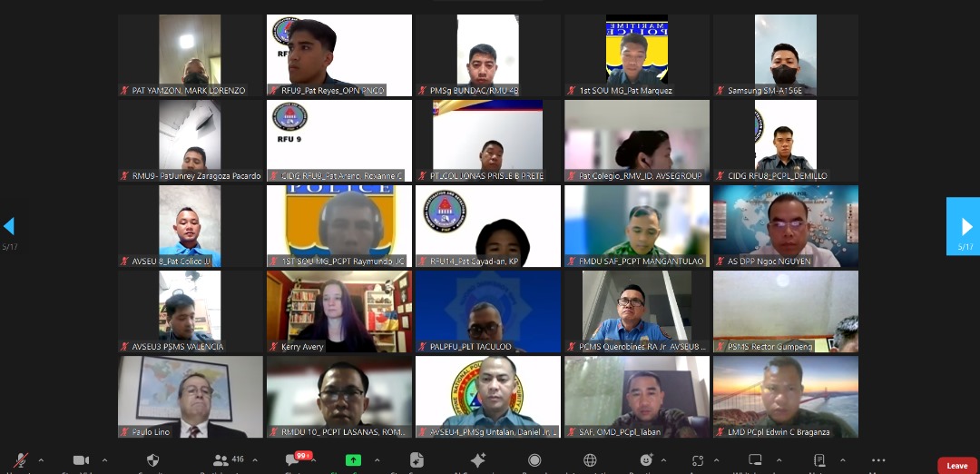Image resolution: width=980 pixels, height=474 pixels.
Task: Open the Reactions smiley icon
Action: point(647,460)
